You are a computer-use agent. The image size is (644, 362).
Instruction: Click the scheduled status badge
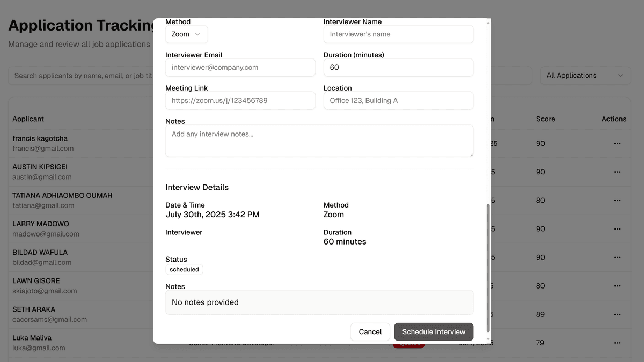184,269
